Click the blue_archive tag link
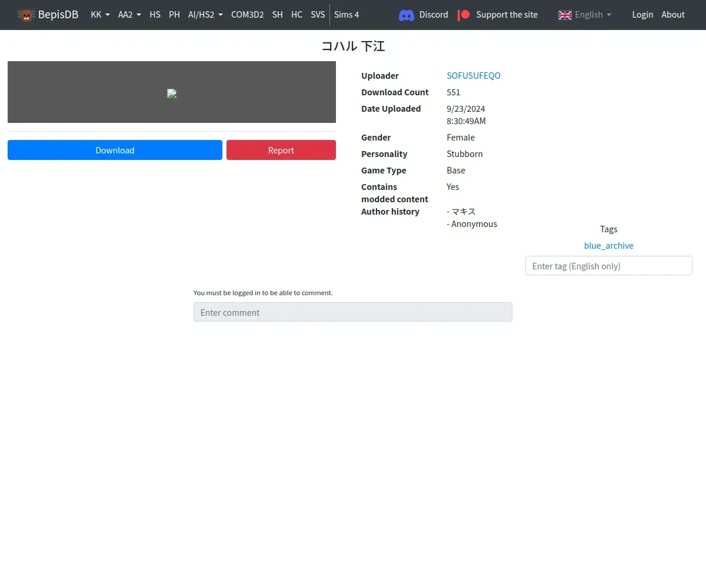This screenshot has height=588, width=706. [609, 245]
